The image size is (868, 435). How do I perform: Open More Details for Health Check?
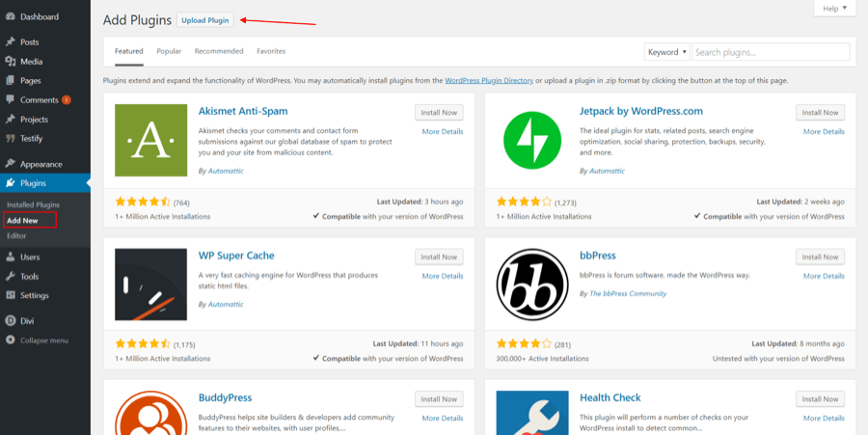click(x=825, y=419)
